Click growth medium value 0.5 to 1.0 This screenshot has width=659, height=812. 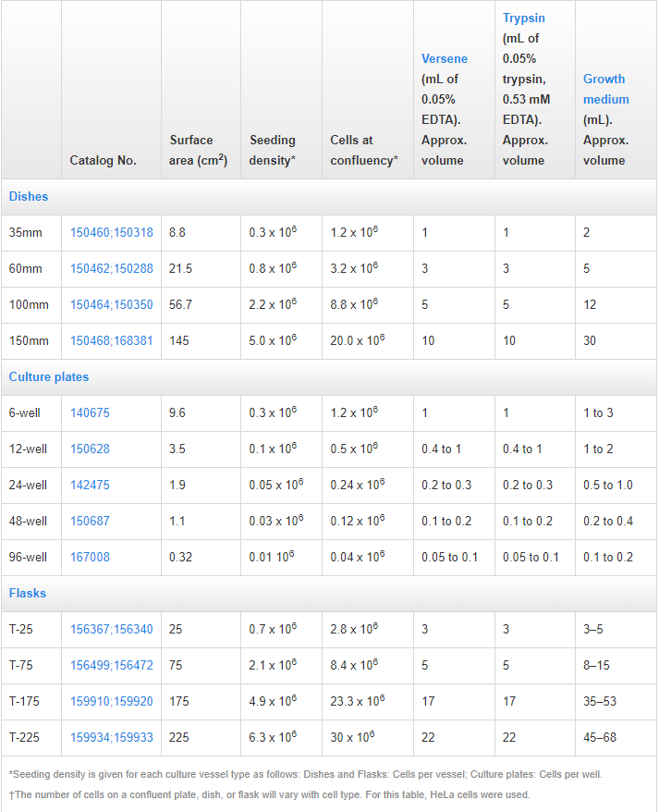click(608, 485)
